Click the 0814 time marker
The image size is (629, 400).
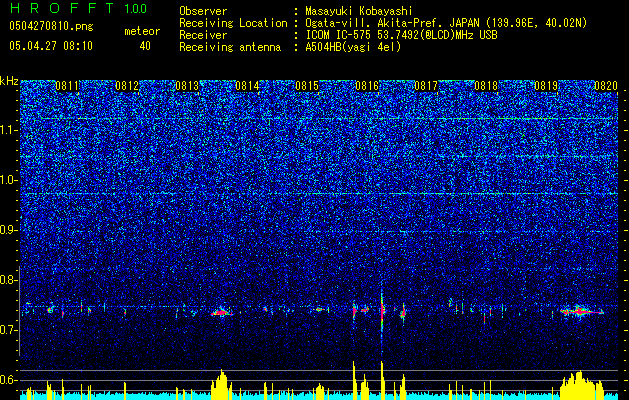coord(247,86)
